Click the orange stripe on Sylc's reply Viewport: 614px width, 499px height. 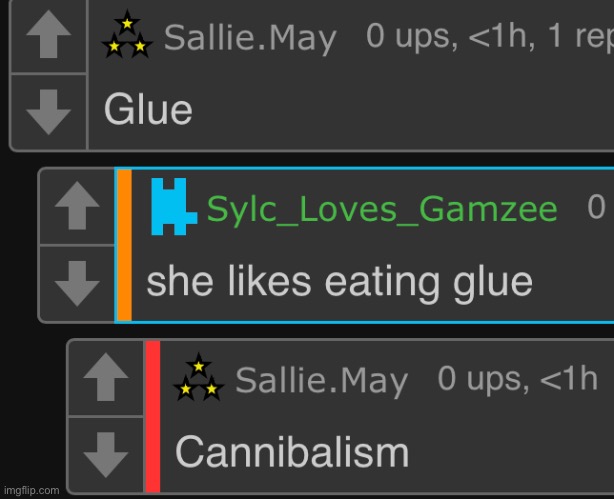pyautogui.click(x=124, y=245)
